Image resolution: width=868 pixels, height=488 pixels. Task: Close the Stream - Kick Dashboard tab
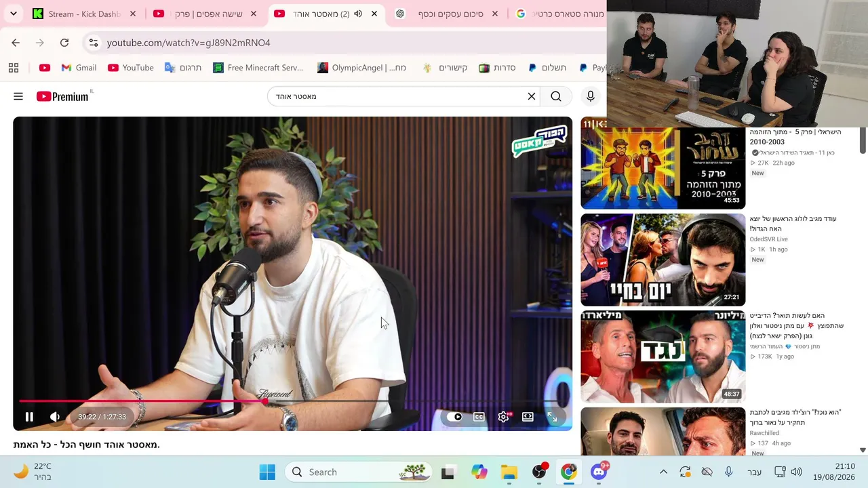133,14
